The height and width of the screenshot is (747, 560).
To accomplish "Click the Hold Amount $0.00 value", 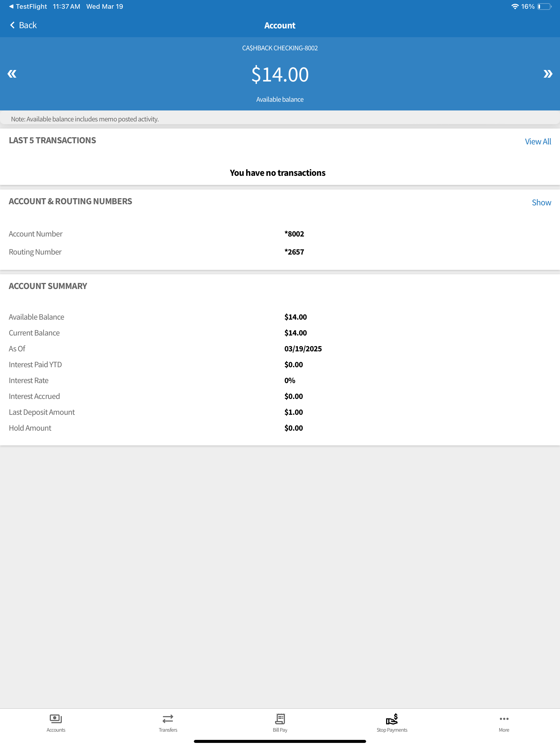I will 293,428.
